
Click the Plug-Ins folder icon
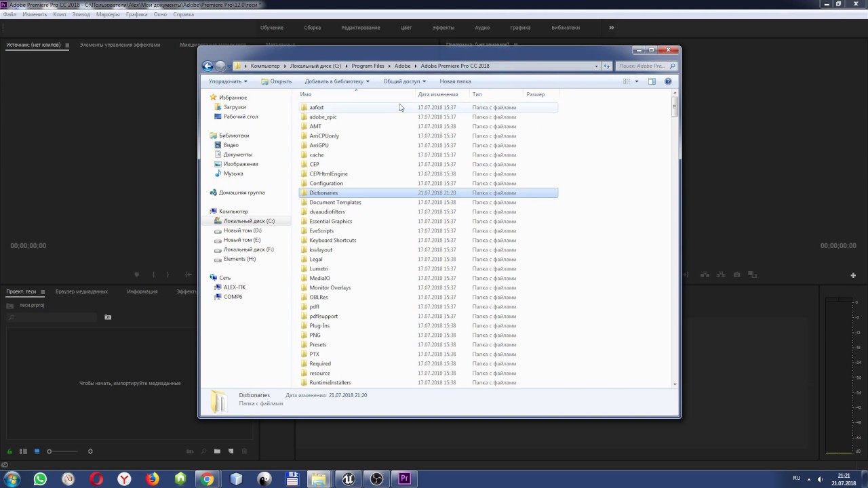click(x=304, y=326)
